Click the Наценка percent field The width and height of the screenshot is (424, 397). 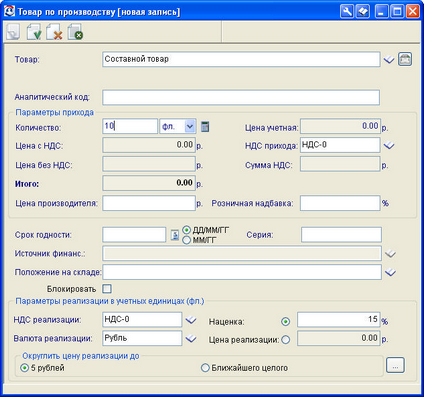tap(339, 320)
